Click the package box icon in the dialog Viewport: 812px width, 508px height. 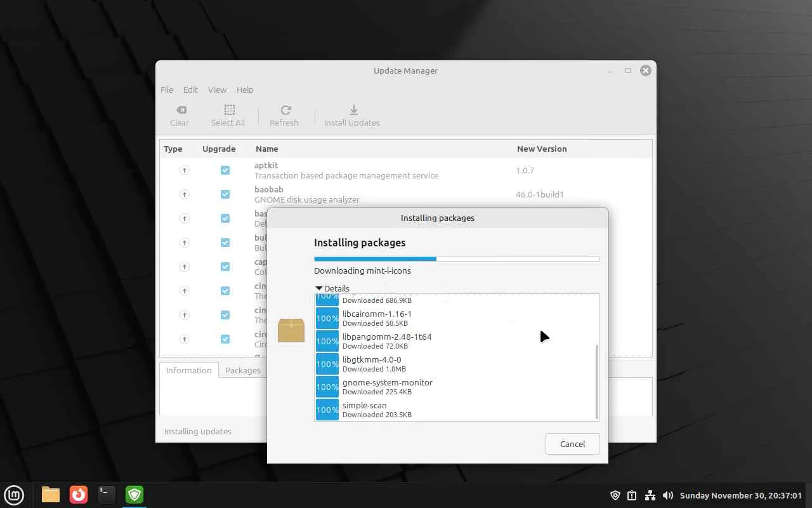click(x=291, y=330)
